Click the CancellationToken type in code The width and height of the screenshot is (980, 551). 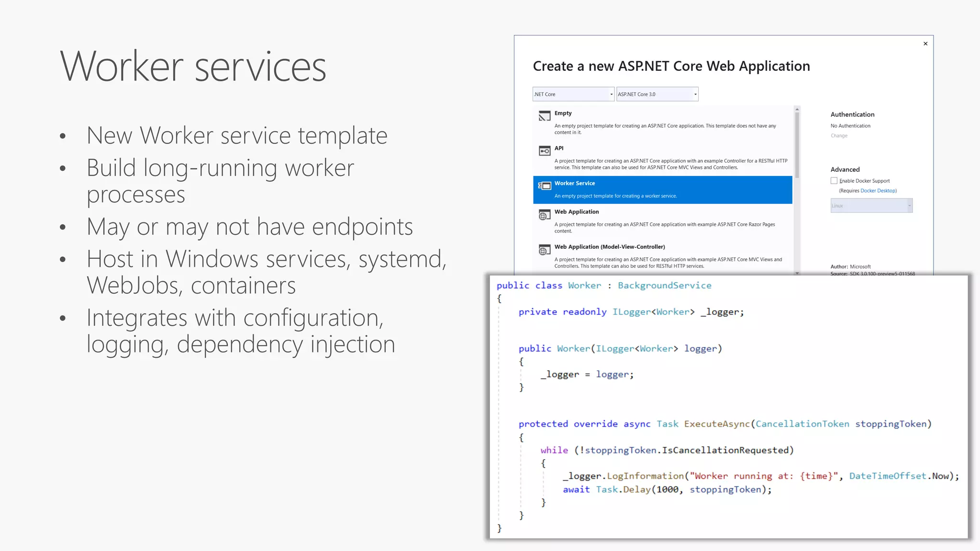pyautogui.click(x=802, y=424)
